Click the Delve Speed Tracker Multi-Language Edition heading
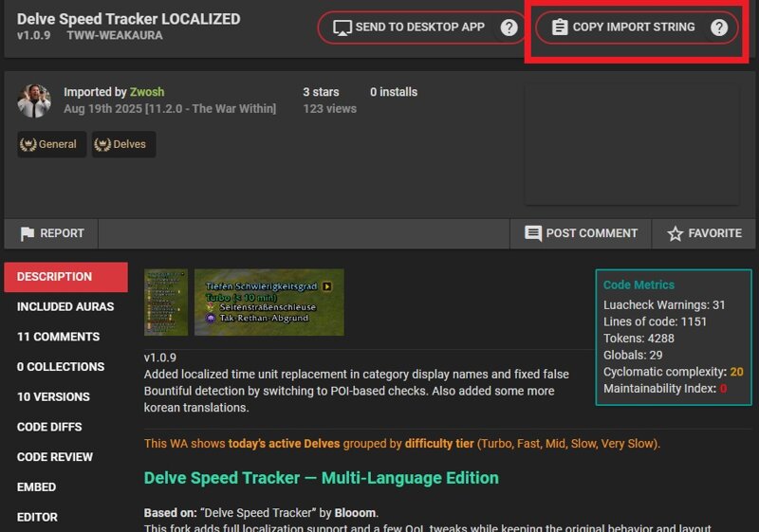The height and width of the screenshot is (532, 759). click(x=322, y=478)
